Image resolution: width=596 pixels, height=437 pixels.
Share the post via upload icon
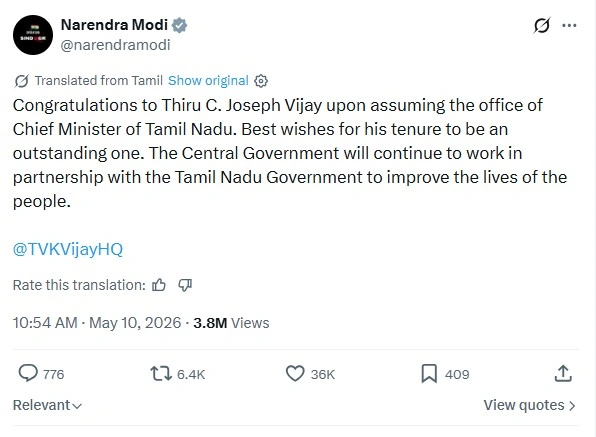click(x=563, y=373)
